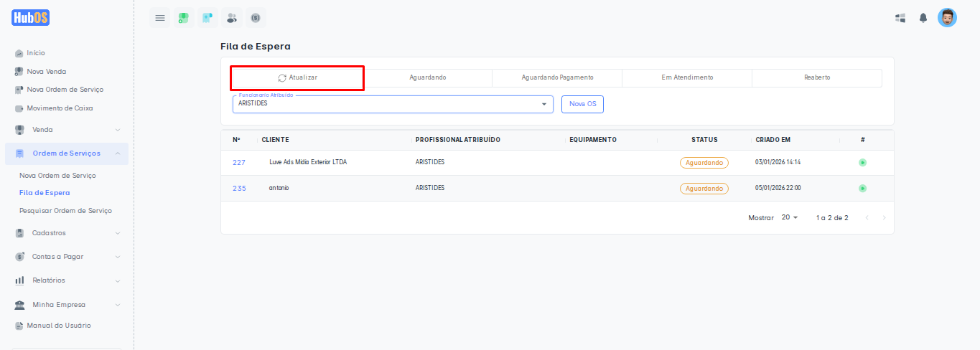Open the user avatar profile menu
The height and width of the screenshot is (350, 980).
[947, 18]
